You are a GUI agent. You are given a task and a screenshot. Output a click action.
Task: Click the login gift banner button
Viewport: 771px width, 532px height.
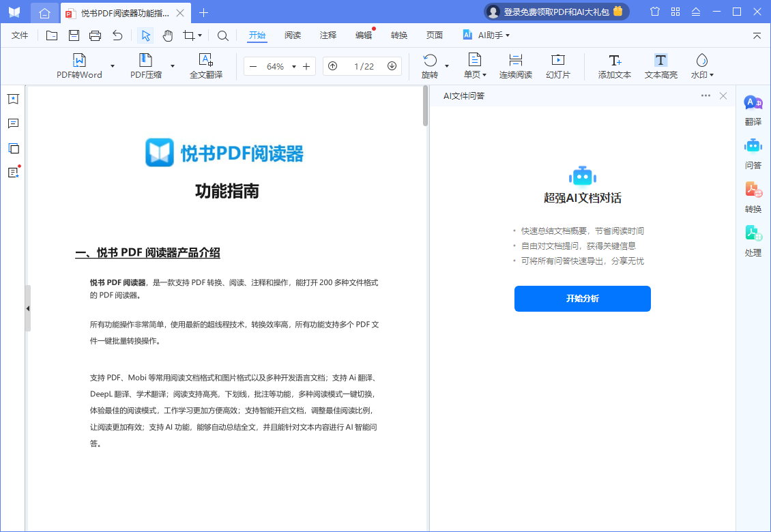tap(556, 12)
